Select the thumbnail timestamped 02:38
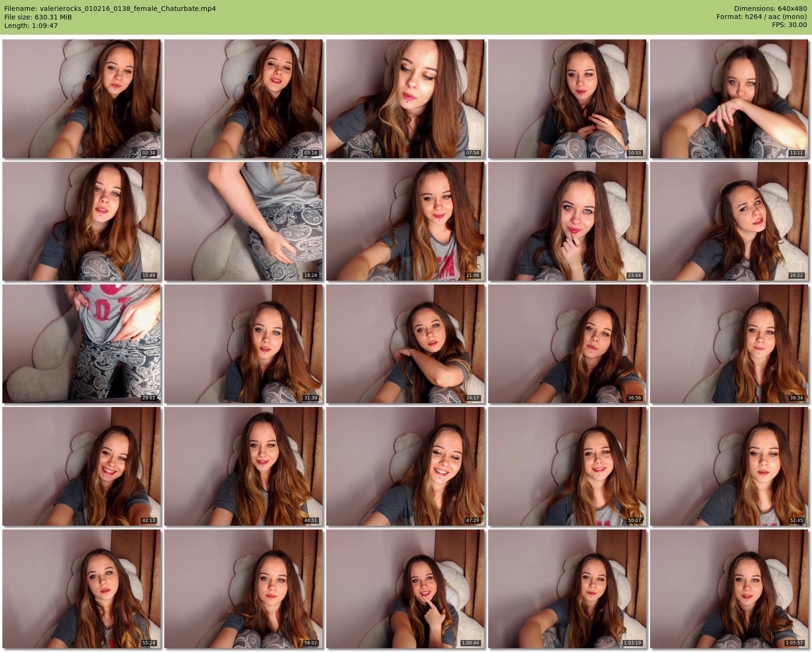 pos(81,99)
